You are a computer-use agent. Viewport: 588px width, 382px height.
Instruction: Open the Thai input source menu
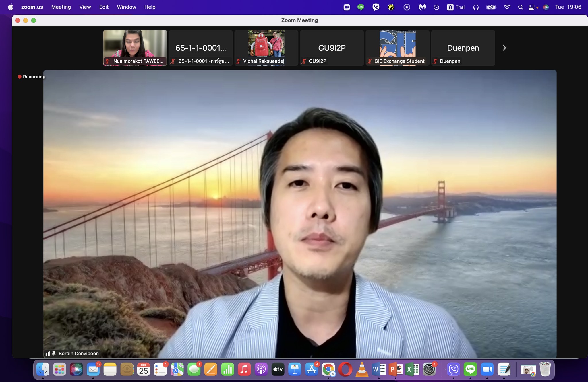pos(456,7)
